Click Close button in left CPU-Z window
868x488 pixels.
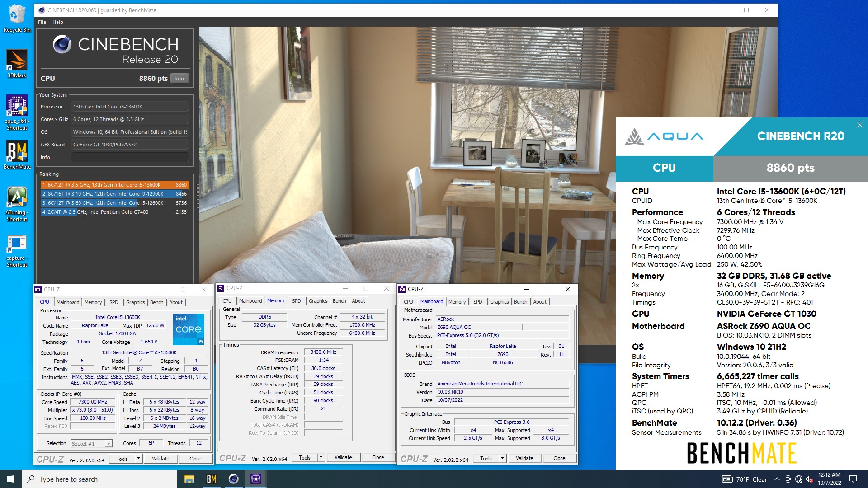(195, 459)
